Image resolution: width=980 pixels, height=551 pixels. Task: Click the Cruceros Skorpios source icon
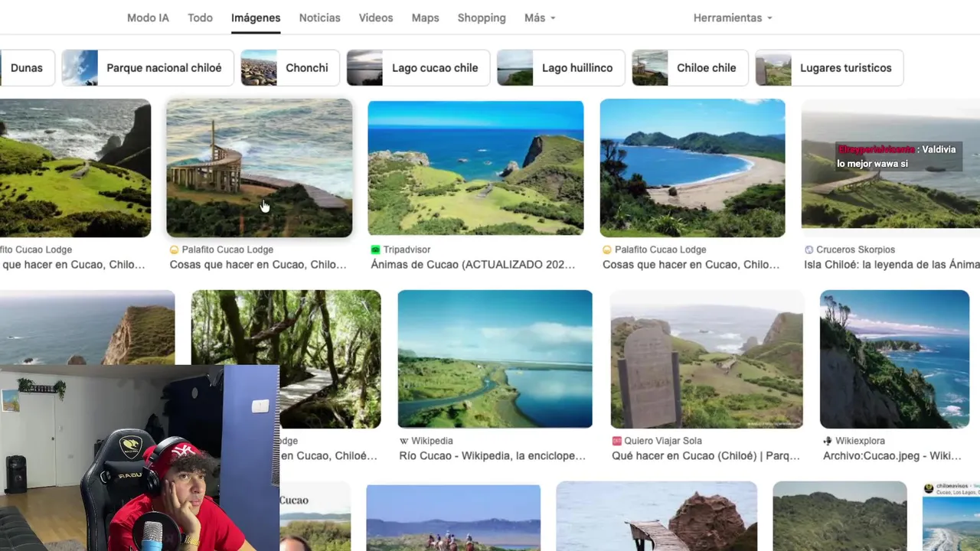click(x=808, y=249)
